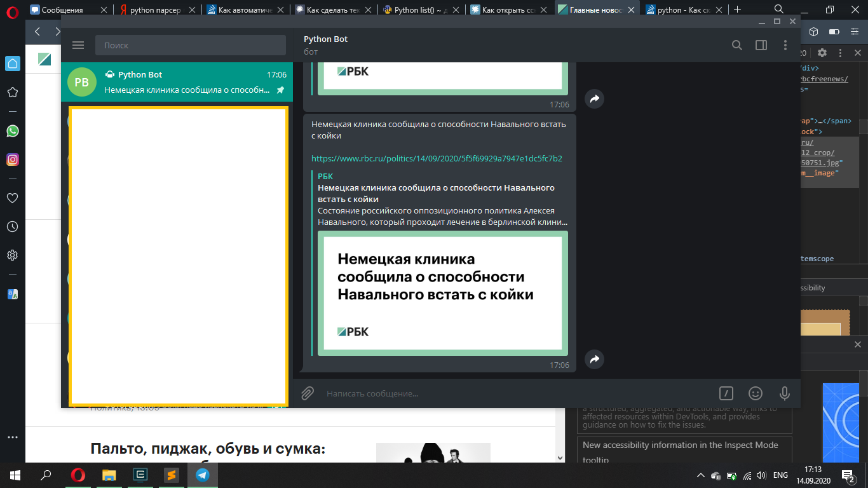Open DevTools settings gear icon
Image resolution: width=868 pixels, height=488 pixels.
[x=822, y=53]
